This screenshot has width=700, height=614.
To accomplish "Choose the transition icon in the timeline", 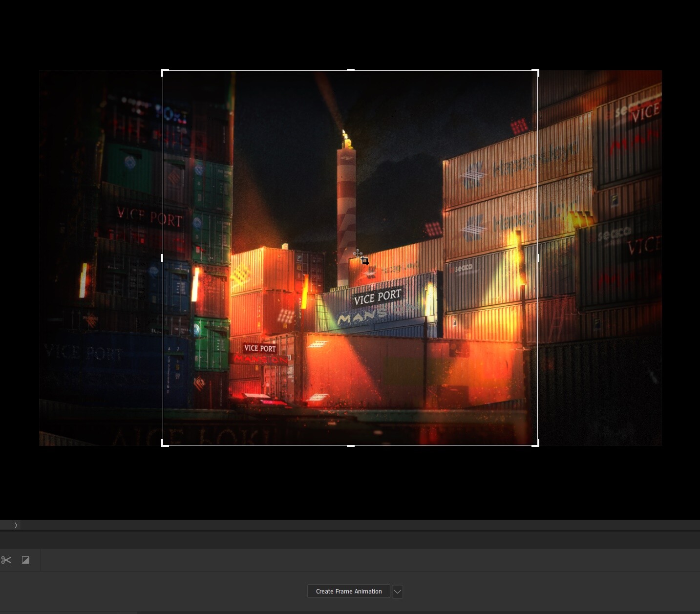I will pos(26,560).
